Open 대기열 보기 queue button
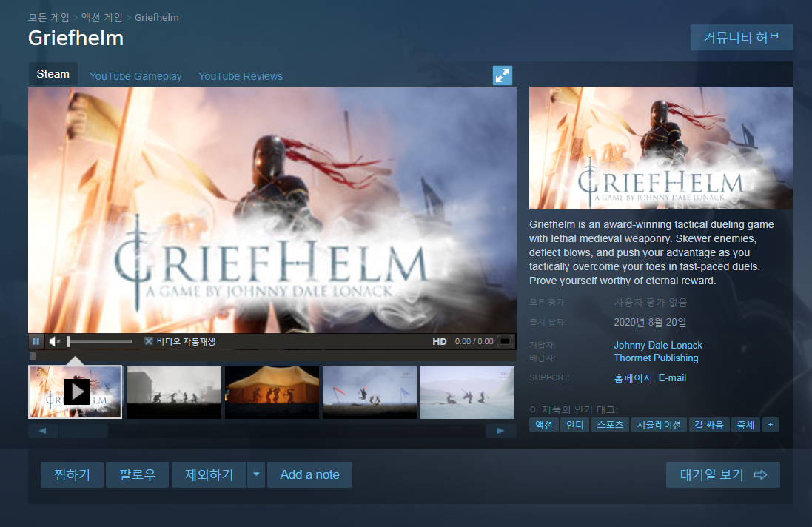This screenshot has width=812, height=527. pyautogui.click(x=723, y=474)
